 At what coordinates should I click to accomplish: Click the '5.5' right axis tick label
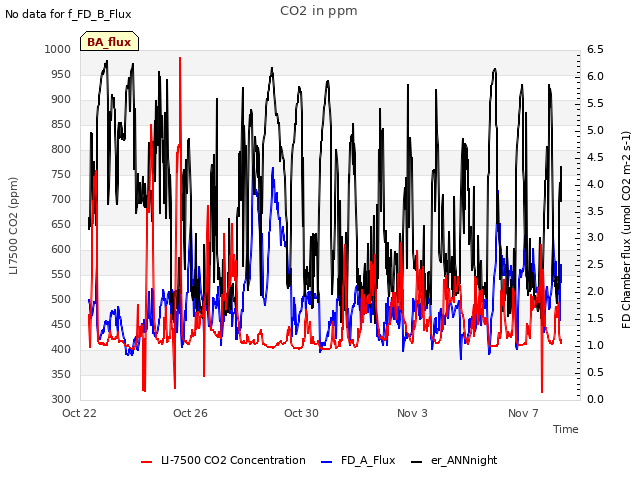(596, 103)
